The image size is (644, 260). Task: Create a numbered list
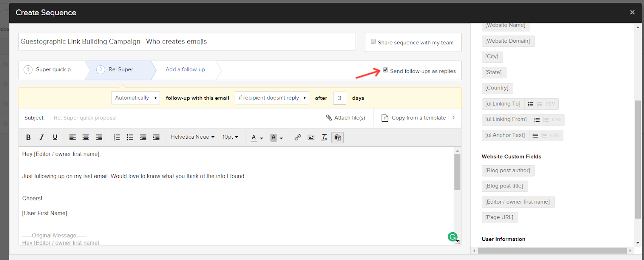(x=117, y=137)
